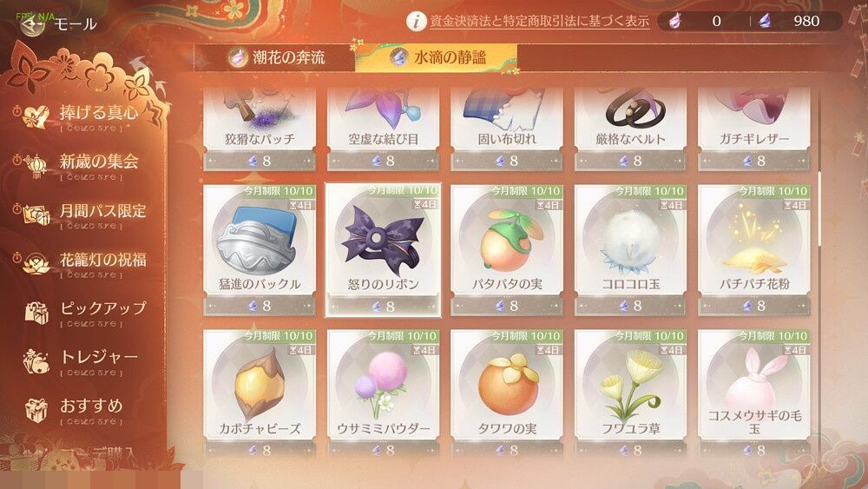Image resolution: width=868 pixels, height=489 pixels.
Task: Select the 水滴の静謐 tab
Action: pyautogui.click(x=437, y=57)
